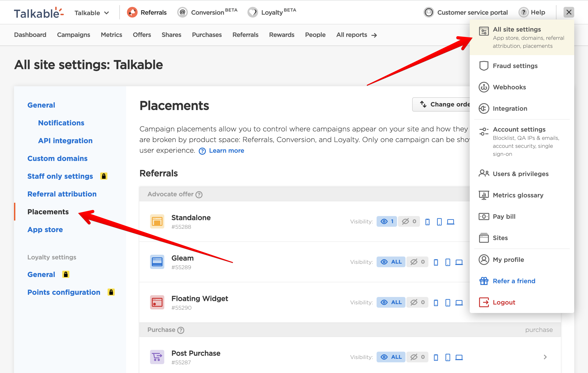
Task: Toggle Floating Widget visible ALL badge
Action: [x=391, y=302]
